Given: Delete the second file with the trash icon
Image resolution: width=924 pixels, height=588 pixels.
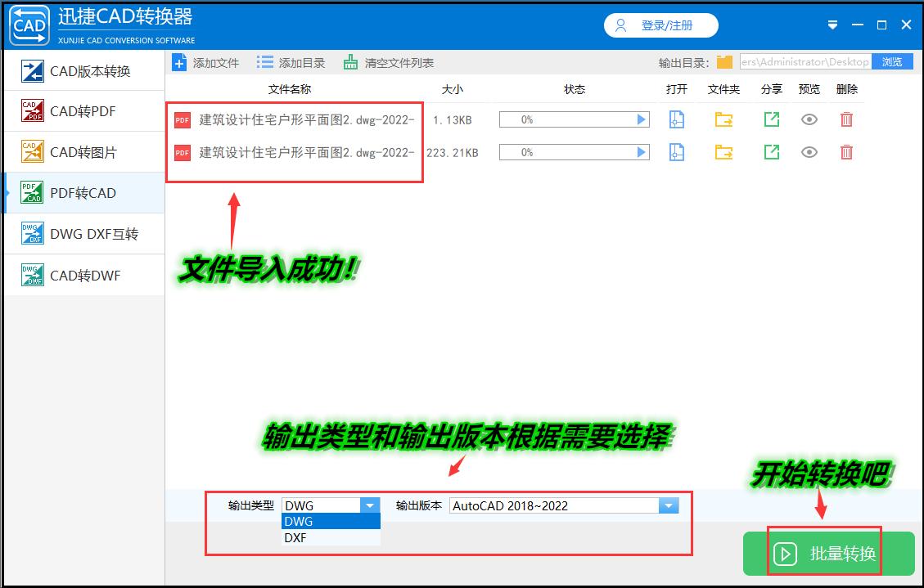Looking at the screenshot, I should 847,152.
